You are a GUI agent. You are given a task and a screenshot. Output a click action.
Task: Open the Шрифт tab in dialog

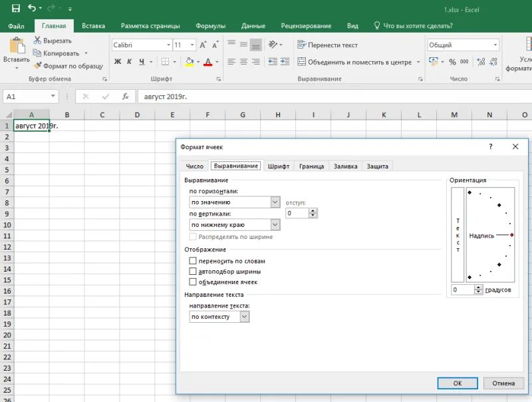coord(279,166)
